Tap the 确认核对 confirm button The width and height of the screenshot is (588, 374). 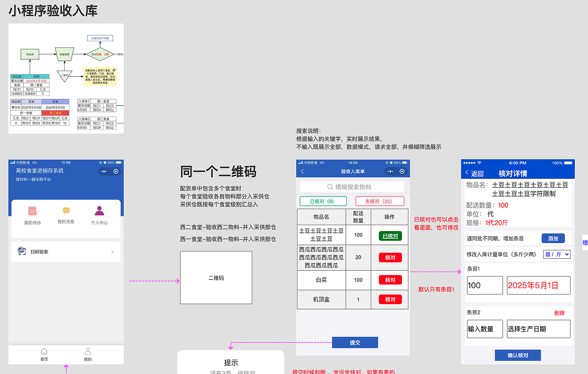pyautogui.click(x=518, y=355)
